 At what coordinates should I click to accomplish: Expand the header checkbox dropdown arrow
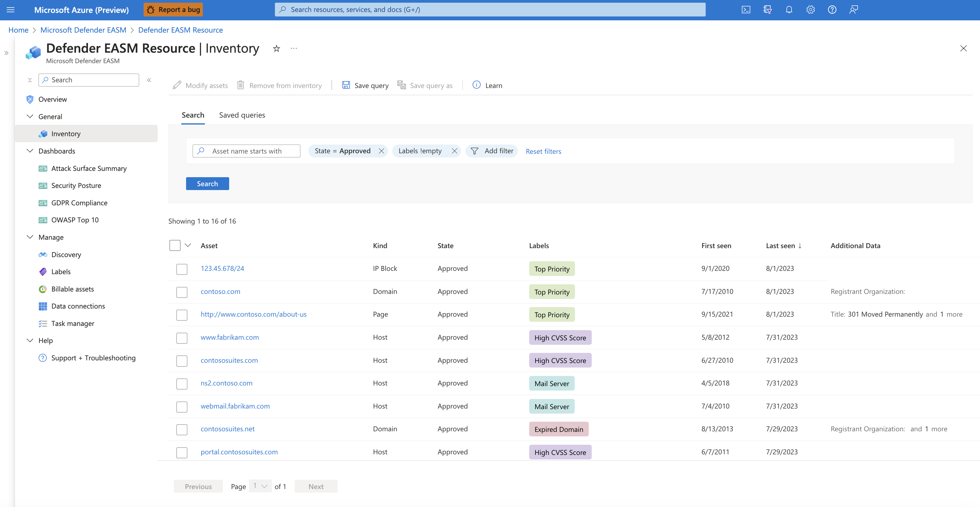pyautogui.click(x=188, y=245)
